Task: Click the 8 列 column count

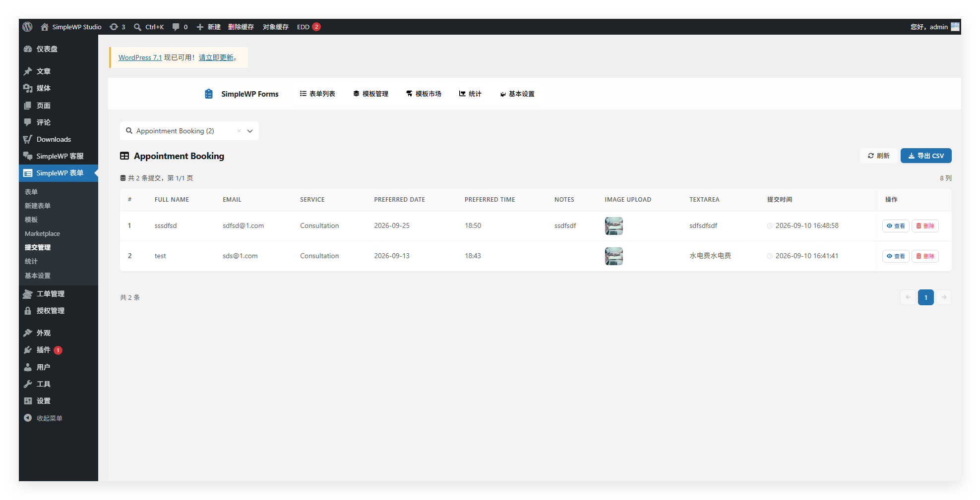Action: point(946,178)
